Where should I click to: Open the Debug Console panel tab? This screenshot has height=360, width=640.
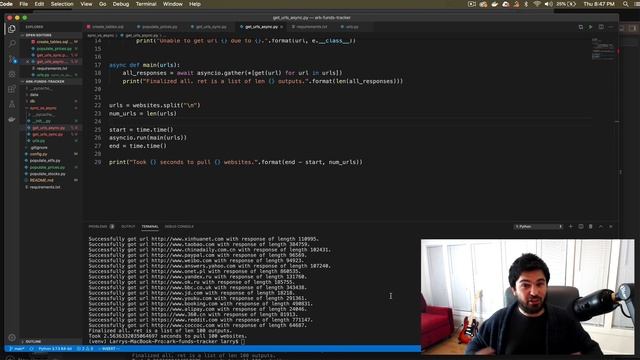point(179,227)
